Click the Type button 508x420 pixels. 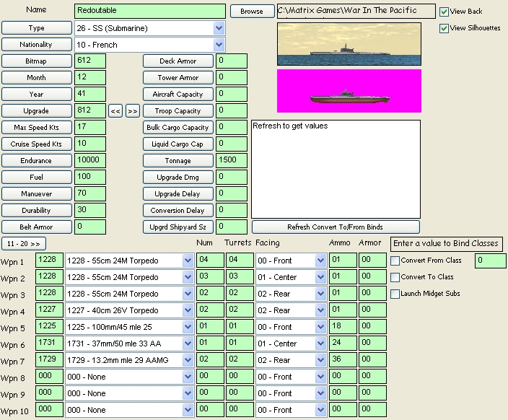[x=37, y=28]
